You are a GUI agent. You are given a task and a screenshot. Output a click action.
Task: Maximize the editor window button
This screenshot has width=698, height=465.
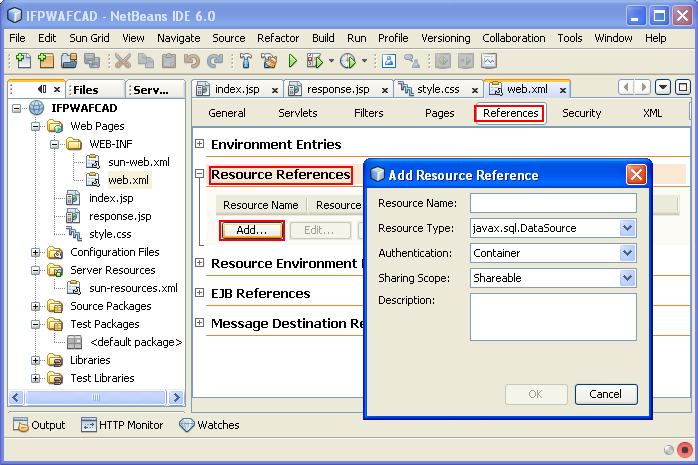pyautogui.click(x=682, y=87)
